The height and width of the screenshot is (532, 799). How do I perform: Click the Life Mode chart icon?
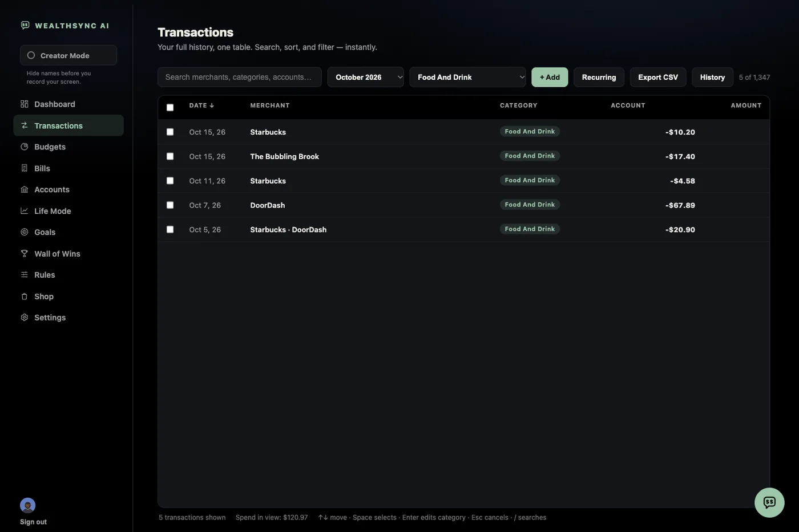coord(25,211)
